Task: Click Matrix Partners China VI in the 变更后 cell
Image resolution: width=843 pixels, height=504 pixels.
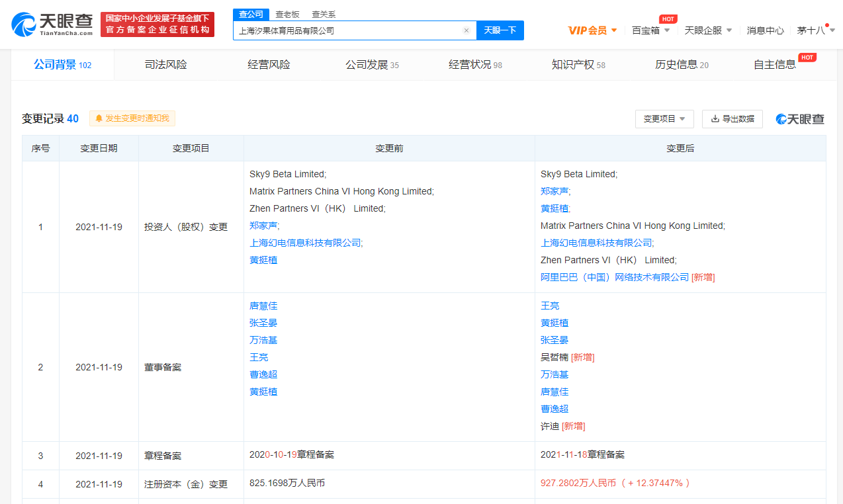Action: coord(633,226)
